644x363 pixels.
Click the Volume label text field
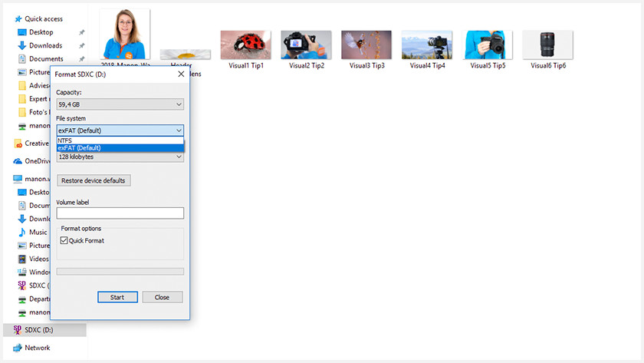coord(120,213)
